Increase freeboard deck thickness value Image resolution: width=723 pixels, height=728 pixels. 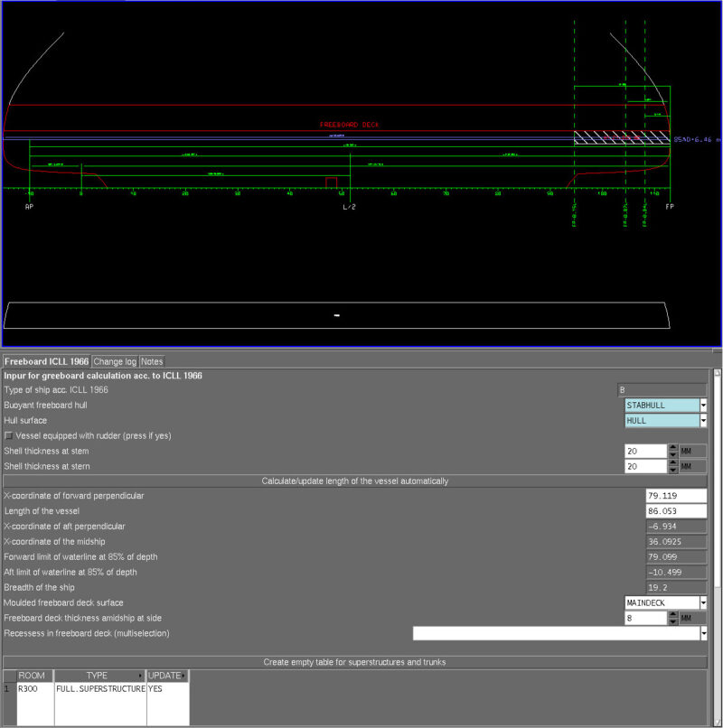click(672, 615)
